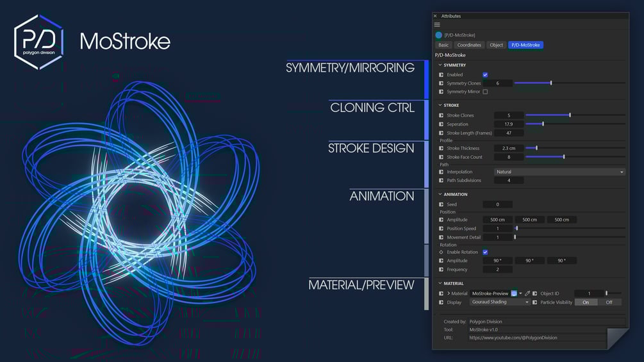Click the keyframe icon beside Path Subdivisions
Viewport: 644px width, 362px height.
pos(441,181)
